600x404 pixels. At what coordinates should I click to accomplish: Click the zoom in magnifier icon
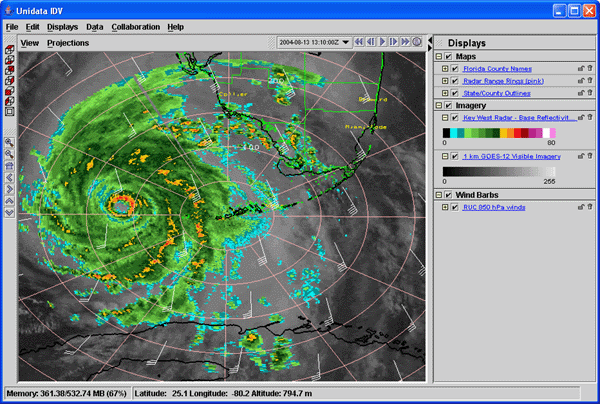click(x=9, y=143)
